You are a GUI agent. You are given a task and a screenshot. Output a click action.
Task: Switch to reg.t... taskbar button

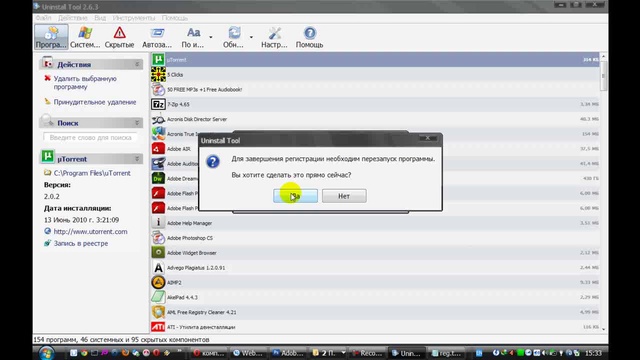click(447, 353)
